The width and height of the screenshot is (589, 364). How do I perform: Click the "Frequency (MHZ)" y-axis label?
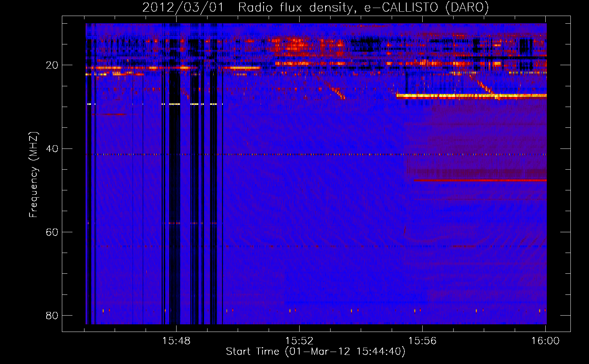pyautogui.click(x=33, y=175)
